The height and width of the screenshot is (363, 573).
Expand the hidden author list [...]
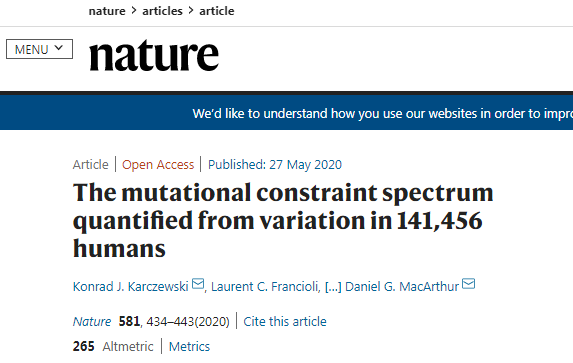point(333,287)
